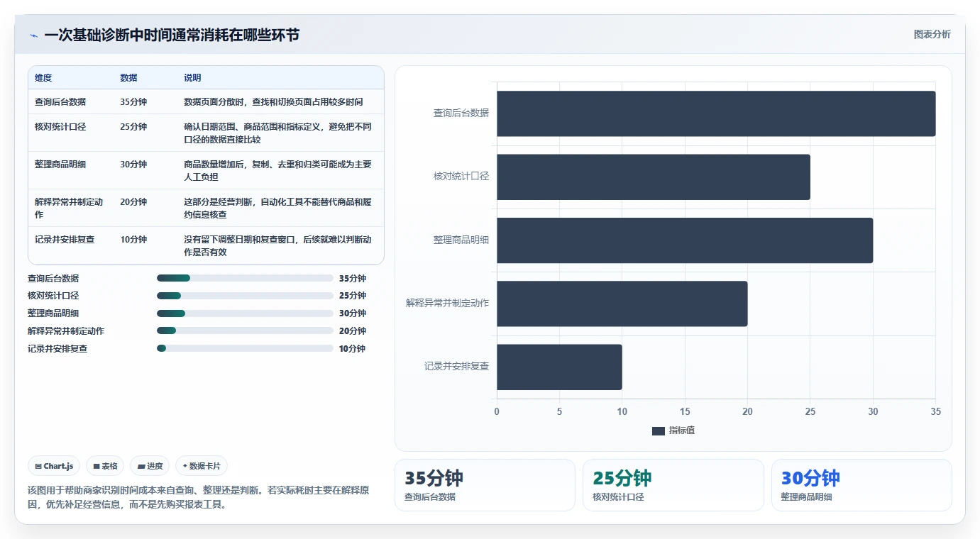
Task: Click the y-axis label 查询后台数据 on chart
Action: click(x=461, y=113)
